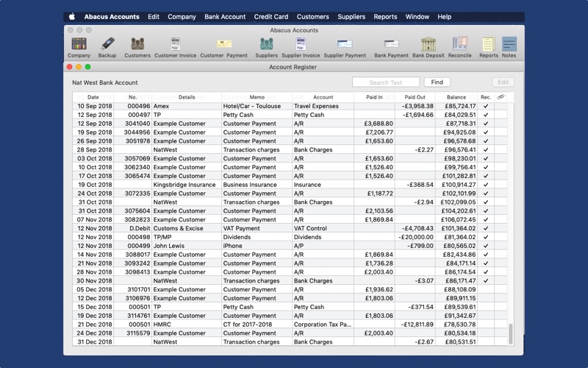588x368 pixels.
Task: Open the Reports menu in menu bar
Action: (385, 16)
